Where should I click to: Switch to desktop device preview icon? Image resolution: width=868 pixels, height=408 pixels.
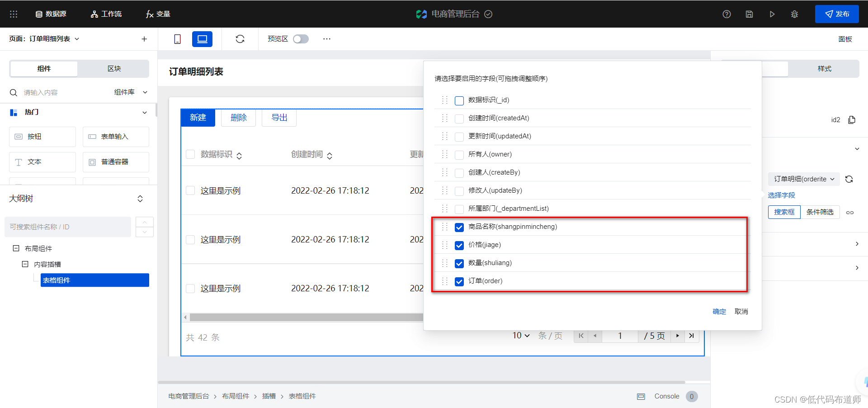click(x=202, y=39)
